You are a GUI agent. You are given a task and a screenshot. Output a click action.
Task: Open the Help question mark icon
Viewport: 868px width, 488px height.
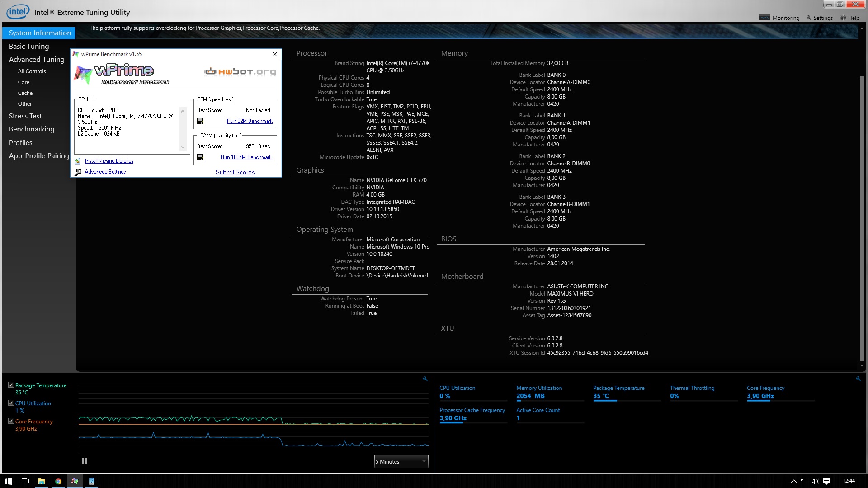point(843,18)
